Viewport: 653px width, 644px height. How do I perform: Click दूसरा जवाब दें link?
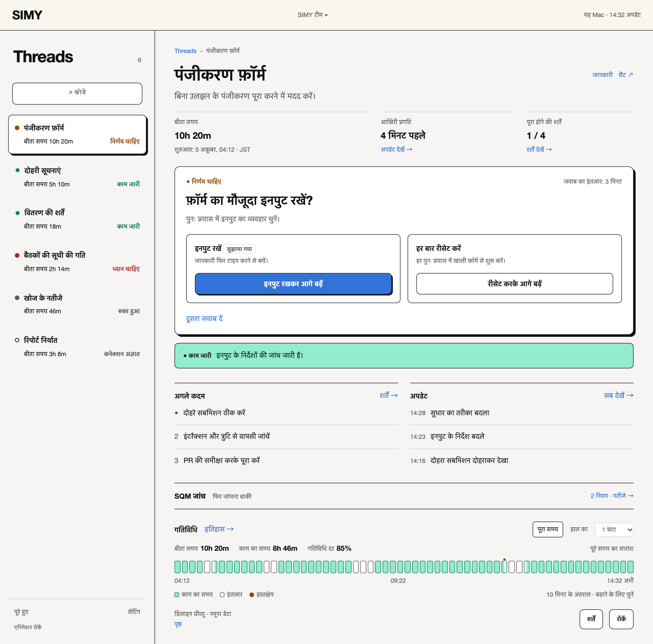click(x=204, y=319)
